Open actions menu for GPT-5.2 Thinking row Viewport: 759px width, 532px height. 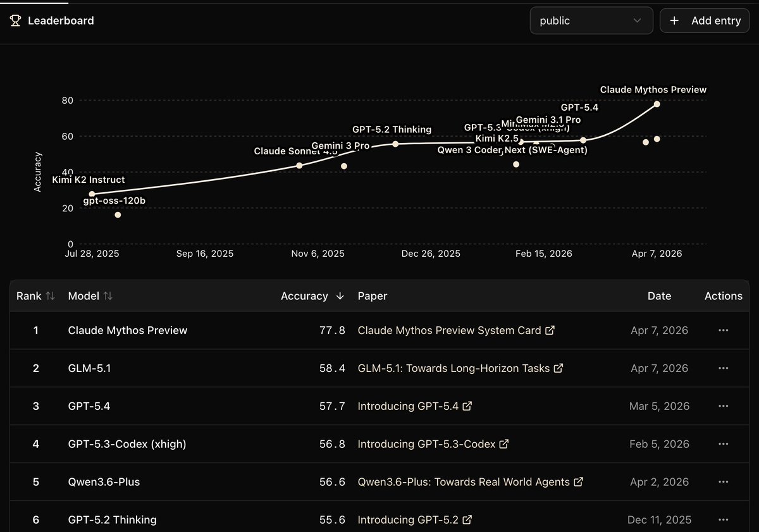[x=724, y=520]
